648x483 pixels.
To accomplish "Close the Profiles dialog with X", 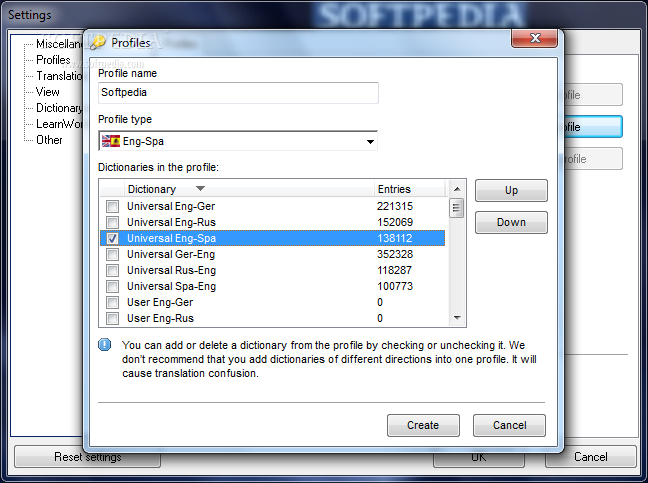I will coord(535,38).
